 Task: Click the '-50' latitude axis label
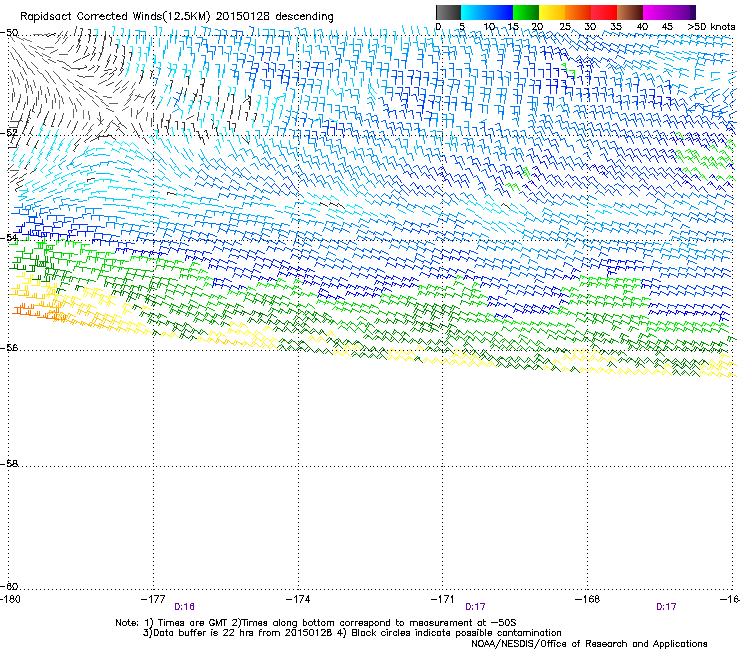(9, 33)
